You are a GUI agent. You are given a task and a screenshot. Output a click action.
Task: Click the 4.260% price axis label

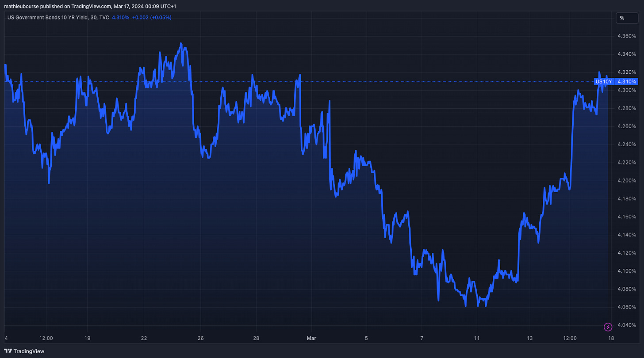(x=626, y=126)
